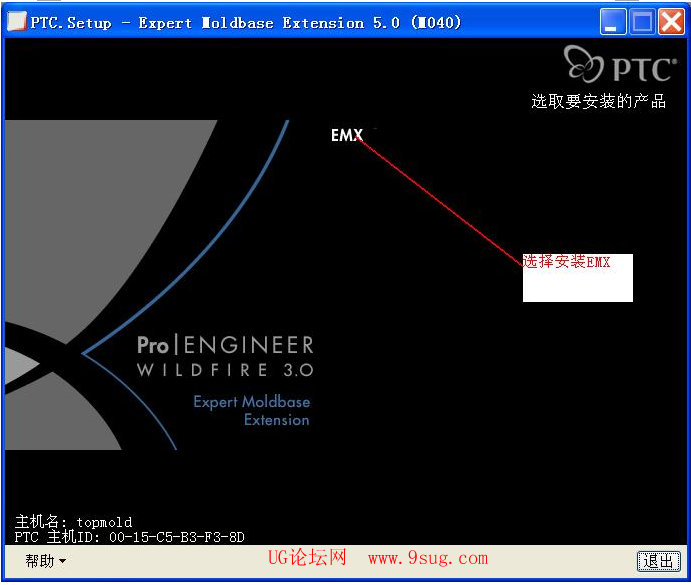Maximize the PTC.Setup window
The height and width of the screenshot is (585, 691).
click(x=642, y=22)
